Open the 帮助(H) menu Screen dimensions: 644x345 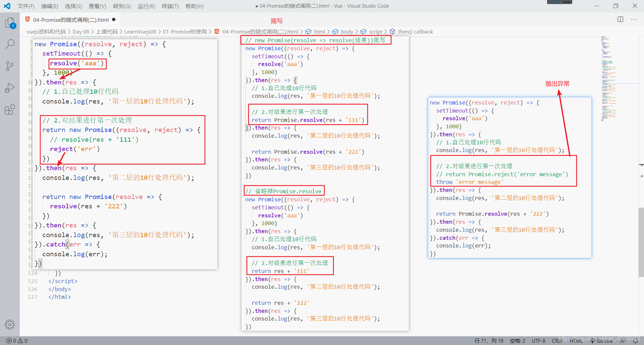[195, 6]
